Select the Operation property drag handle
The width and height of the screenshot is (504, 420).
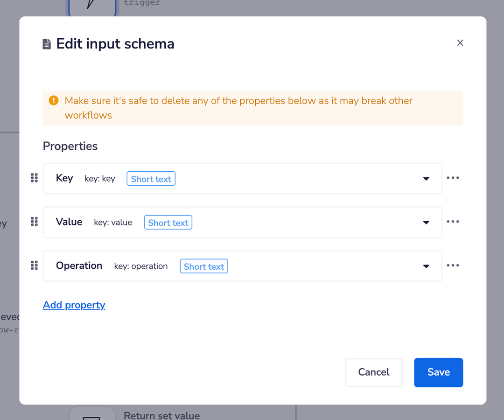(34, 266)
